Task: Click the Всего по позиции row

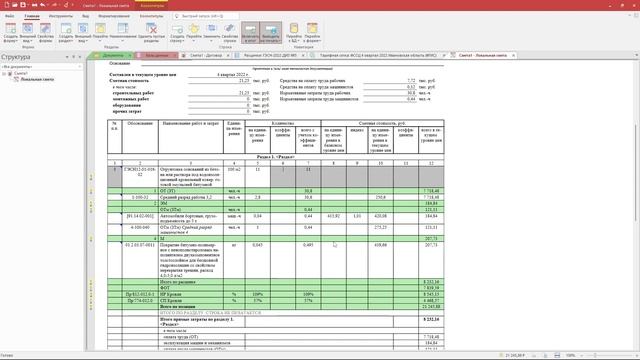Action: 276,307
